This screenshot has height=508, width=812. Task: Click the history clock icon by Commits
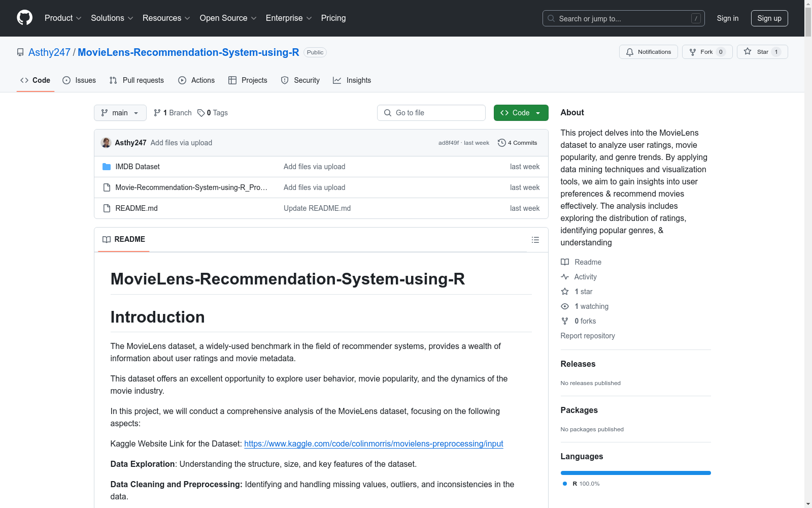(502, 143)
